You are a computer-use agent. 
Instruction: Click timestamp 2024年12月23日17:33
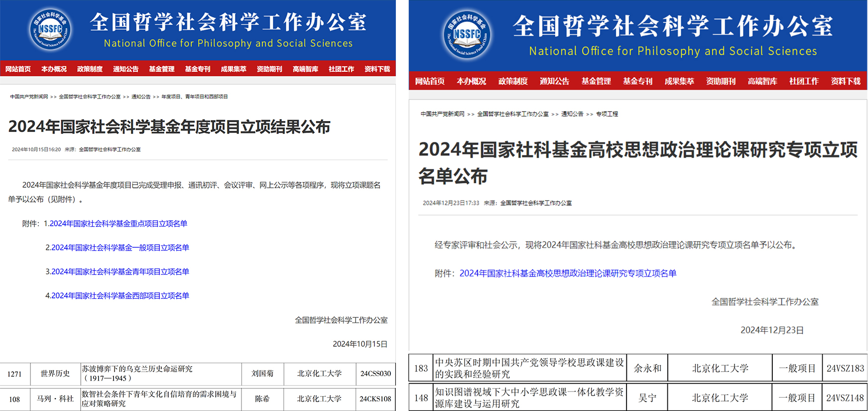point(451,203)
